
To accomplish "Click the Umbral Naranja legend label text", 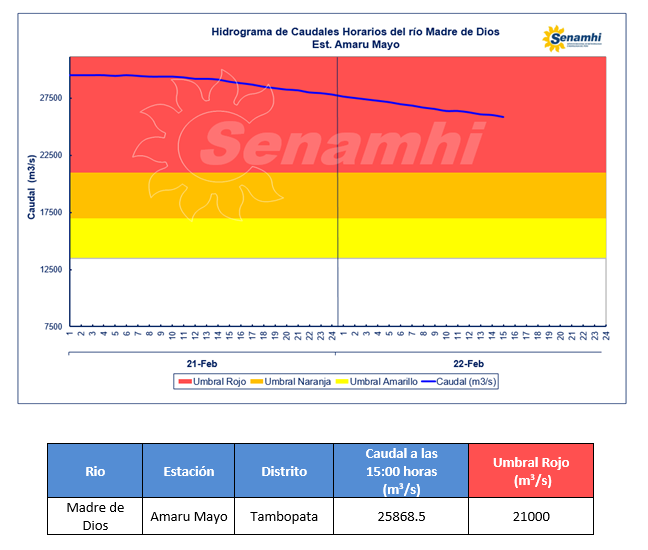I will click(298, 382).
